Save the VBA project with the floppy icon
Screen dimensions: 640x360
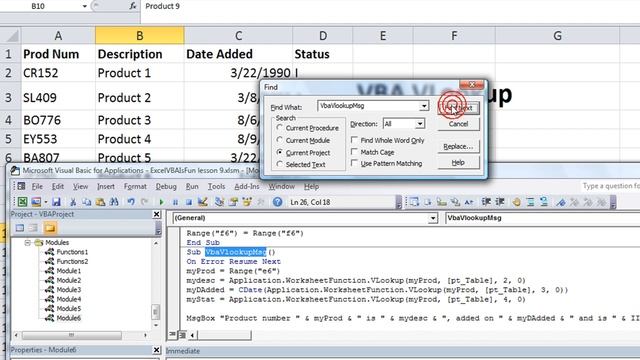tap(56, 202)
